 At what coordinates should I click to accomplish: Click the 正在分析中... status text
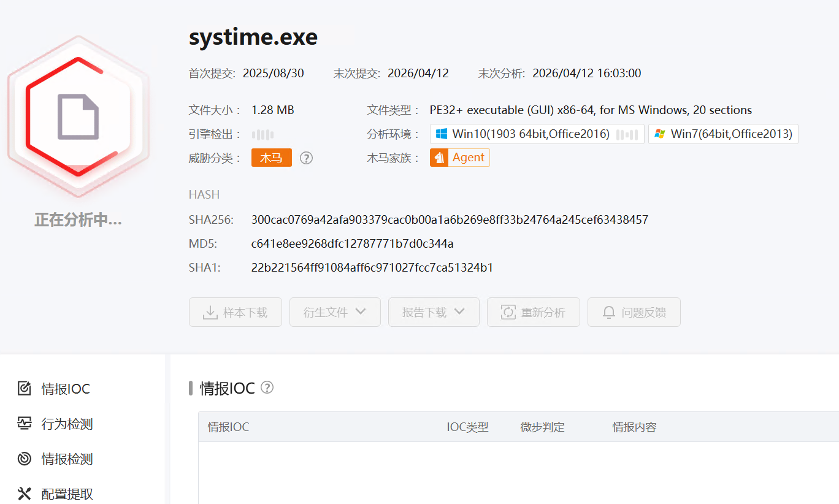click(78, 220)
